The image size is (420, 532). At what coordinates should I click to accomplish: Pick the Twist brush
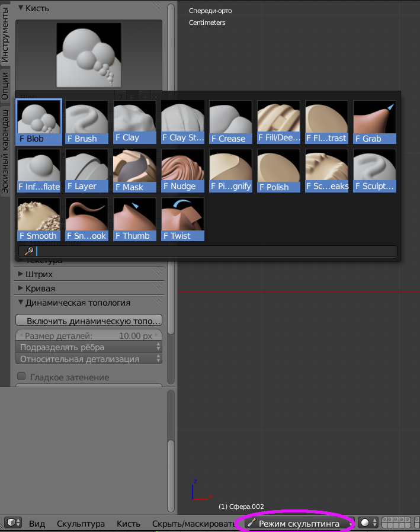[x=183, y=220]
